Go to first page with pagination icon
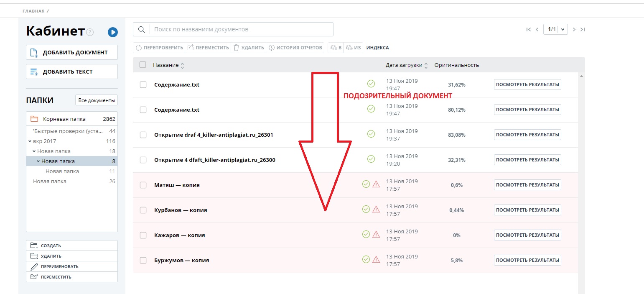644x294 pixels. coord(529,29)
